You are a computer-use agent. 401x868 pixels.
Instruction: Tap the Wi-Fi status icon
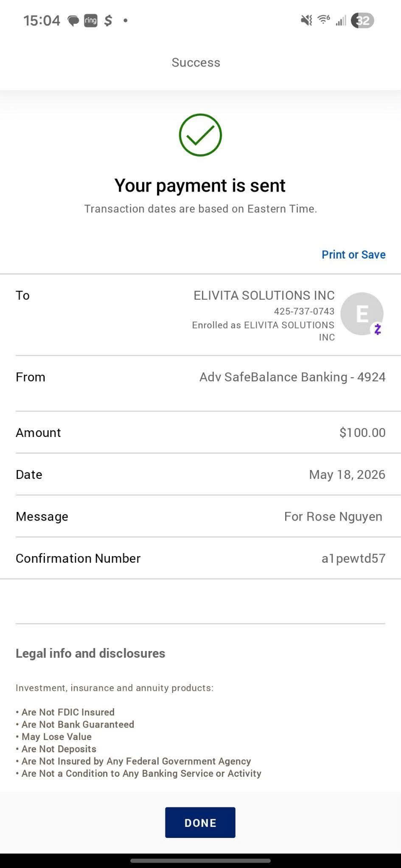(324, 19)
